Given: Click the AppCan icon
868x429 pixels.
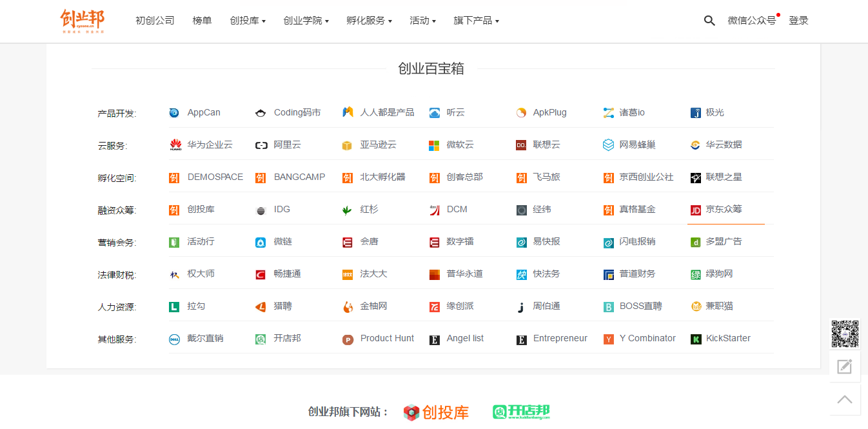Looking at the screenshot, I should [x=174, y=113].
